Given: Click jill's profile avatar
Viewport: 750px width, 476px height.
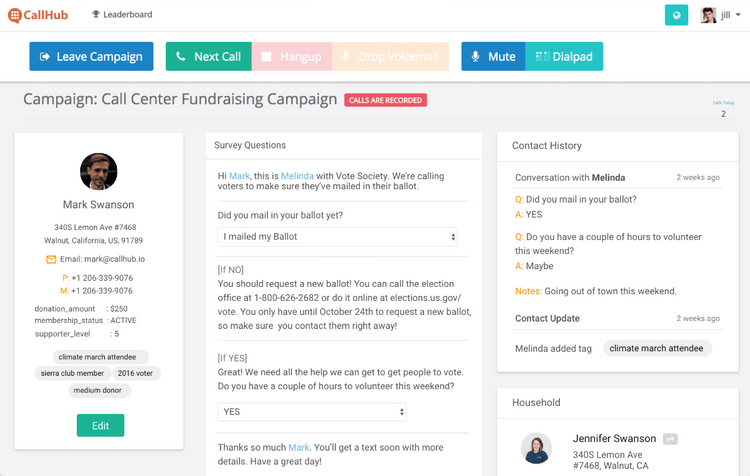Looking at the screenshot, I should (708, 15).
